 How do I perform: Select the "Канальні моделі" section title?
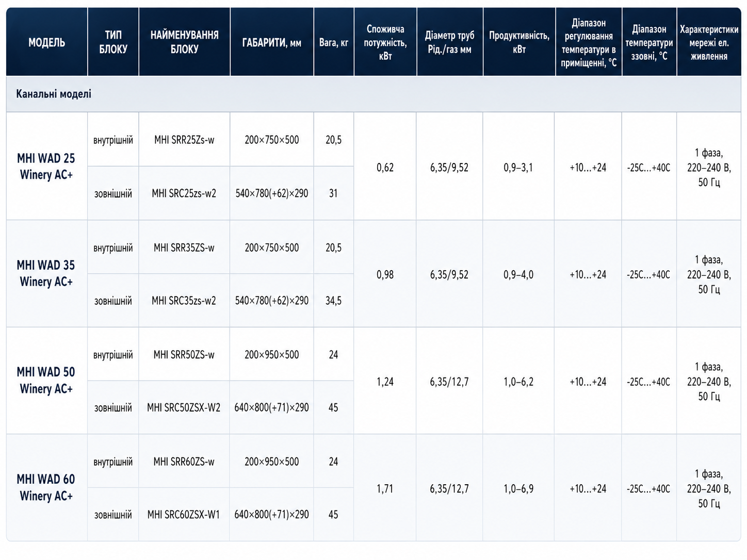click(54, 94)
